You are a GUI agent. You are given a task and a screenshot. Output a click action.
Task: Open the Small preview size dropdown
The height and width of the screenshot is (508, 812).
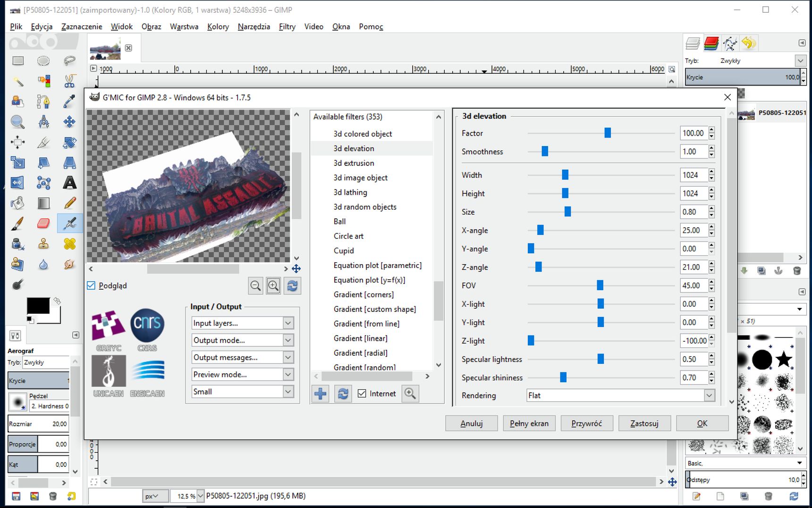(x=243, y=391)
